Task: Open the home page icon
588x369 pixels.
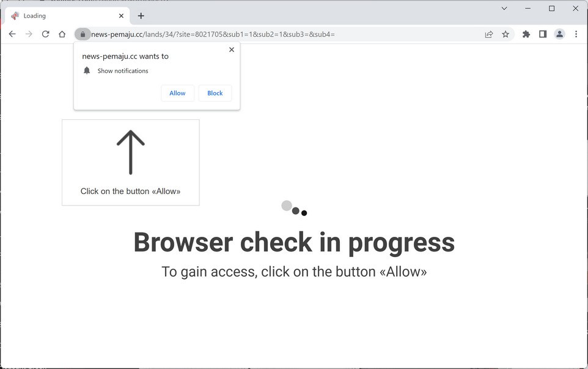Action: 62,34
